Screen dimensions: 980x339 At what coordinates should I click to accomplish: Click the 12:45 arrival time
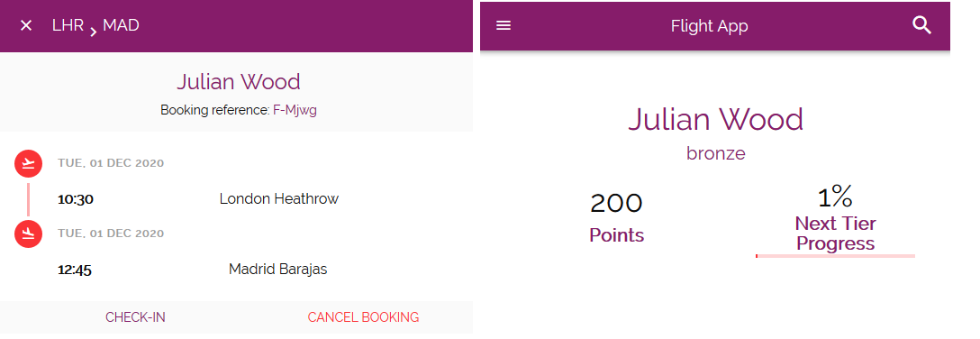click(75, 270)
